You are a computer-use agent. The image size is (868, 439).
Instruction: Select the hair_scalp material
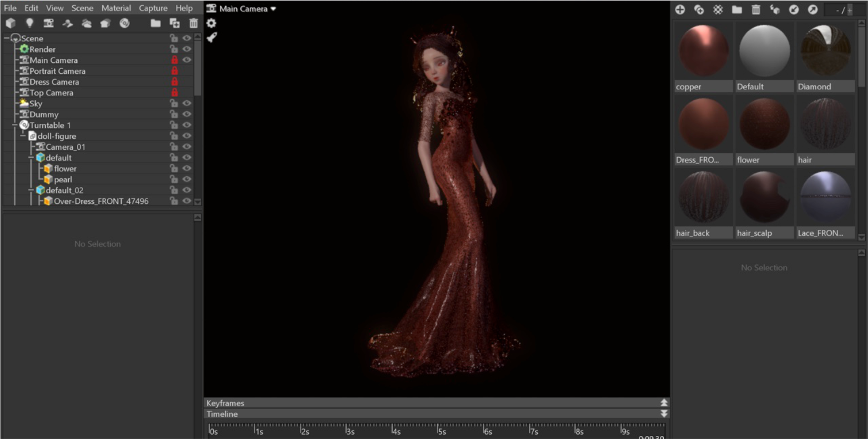pos(764,204)
